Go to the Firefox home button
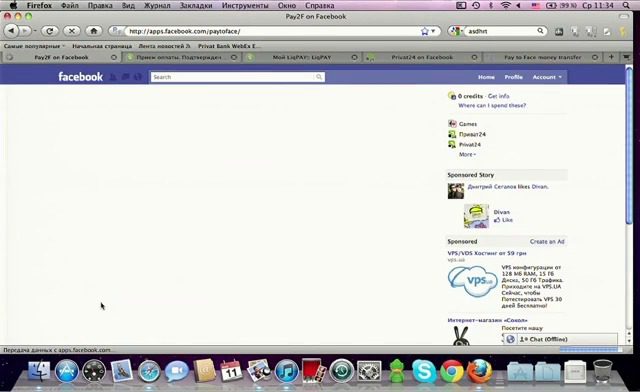The height and width of the screenshot is (392, 640). pyautogui.click(x=94, y=31)
